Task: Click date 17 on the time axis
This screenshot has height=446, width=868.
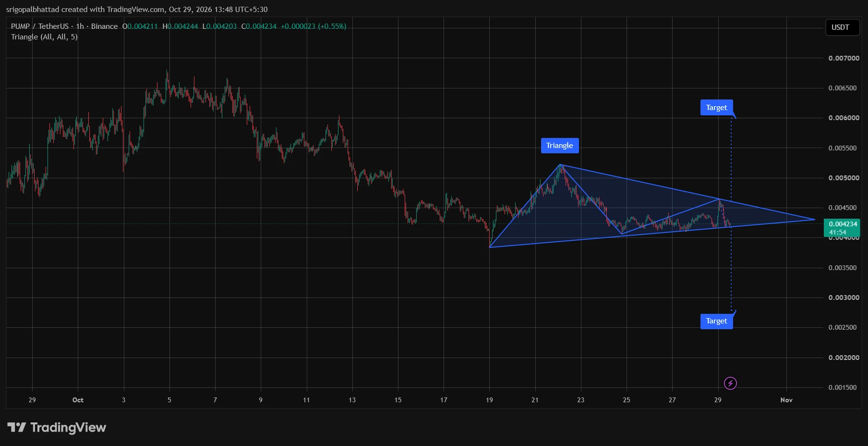Action: [444, 400]
